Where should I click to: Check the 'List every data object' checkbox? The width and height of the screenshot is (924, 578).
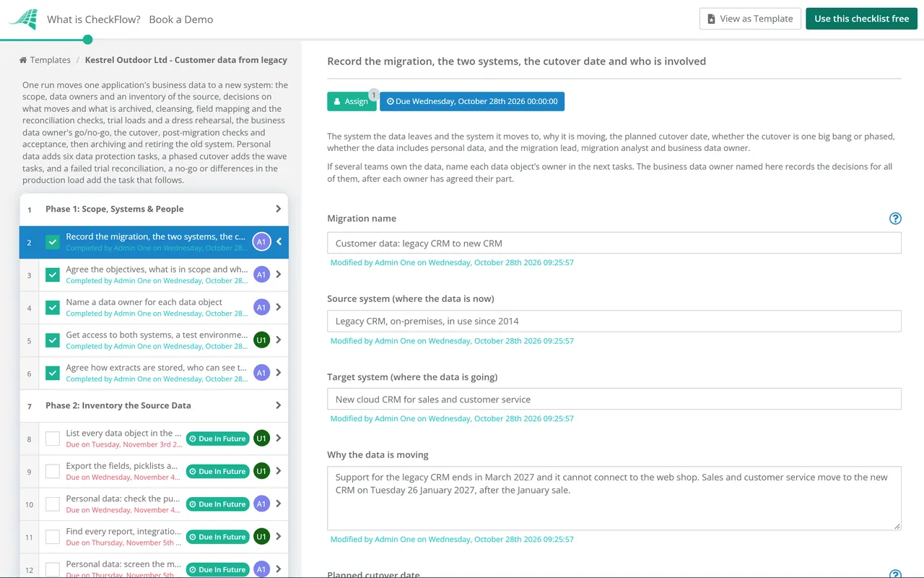pyautogui.click(x=53, y=438)
